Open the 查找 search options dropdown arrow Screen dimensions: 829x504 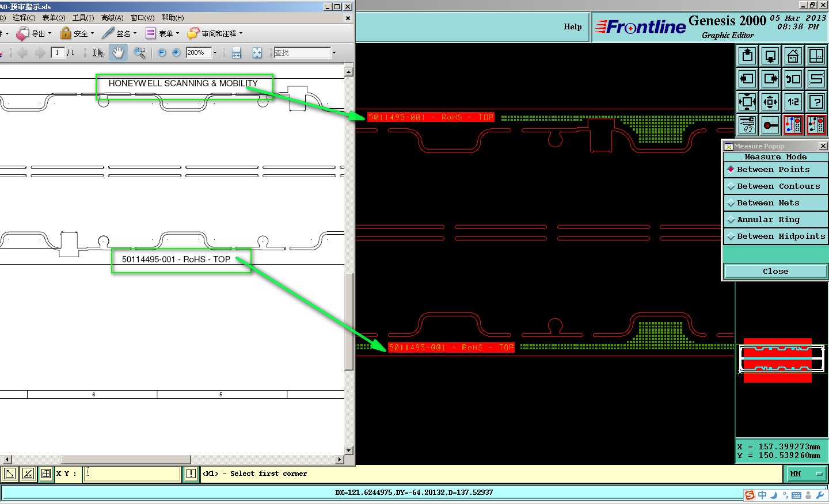tap(334, 52)
